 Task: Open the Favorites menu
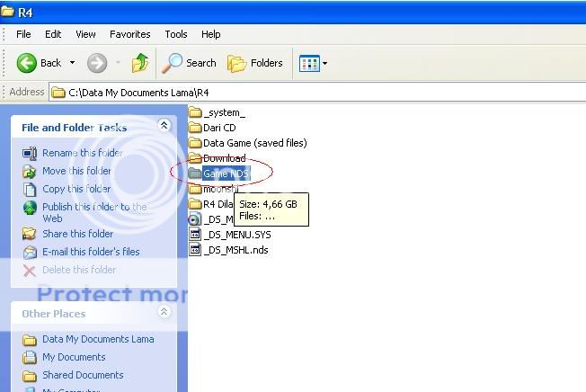point(130,34)
